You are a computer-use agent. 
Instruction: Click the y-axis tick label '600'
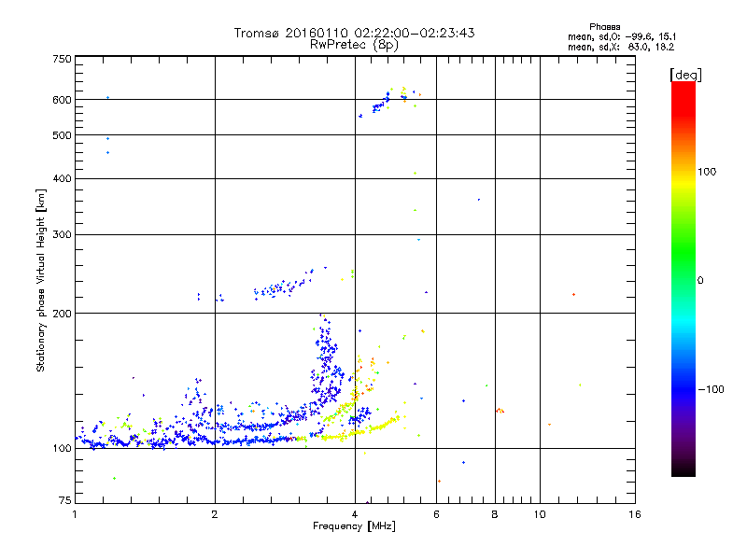coord(62,100)
